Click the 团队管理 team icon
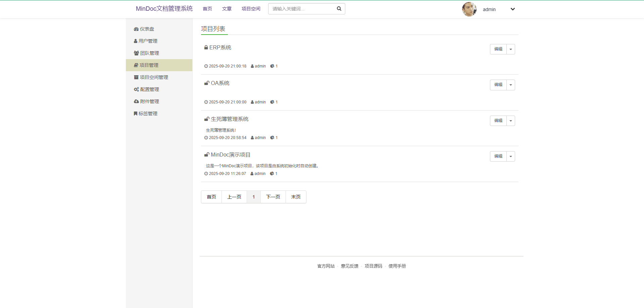644x308 pixels. [136, 53]
